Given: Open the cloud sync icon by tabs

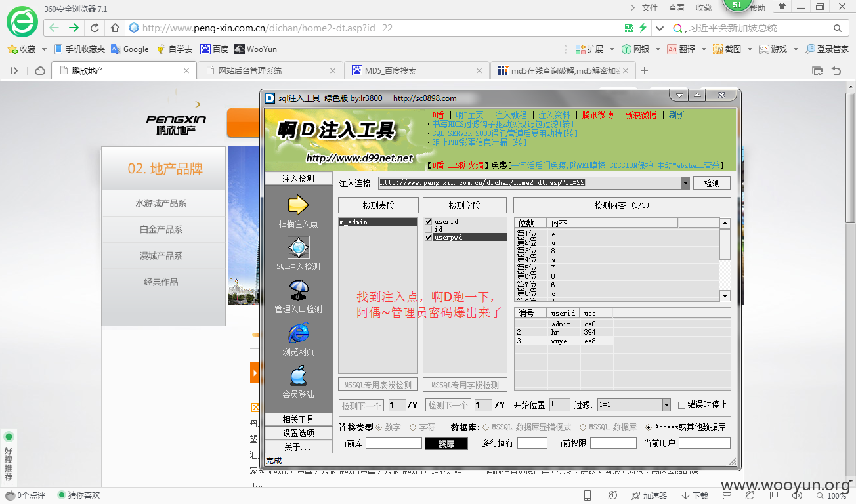Looking at the screenshot, I should [40, 70].
